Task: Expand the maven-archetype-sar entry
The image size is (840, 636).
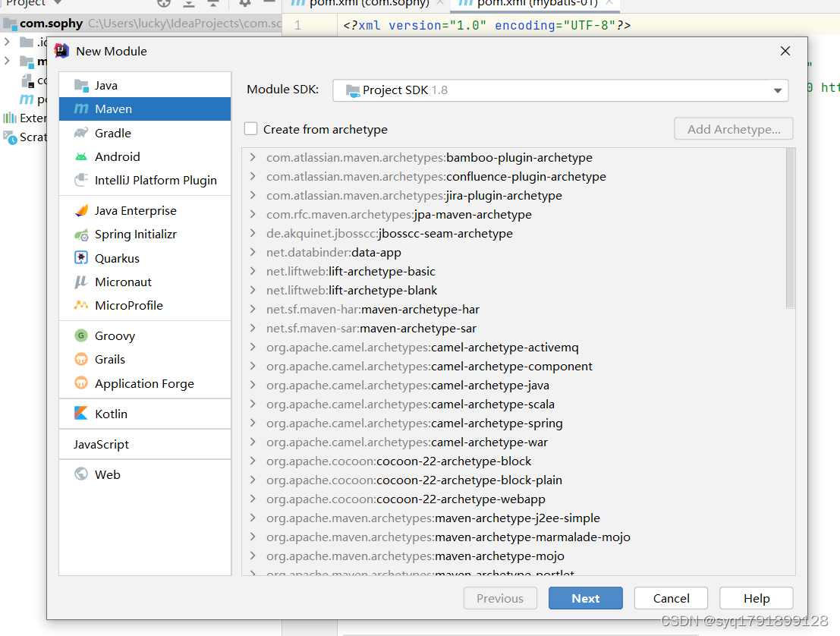Action: click(253, 329)
